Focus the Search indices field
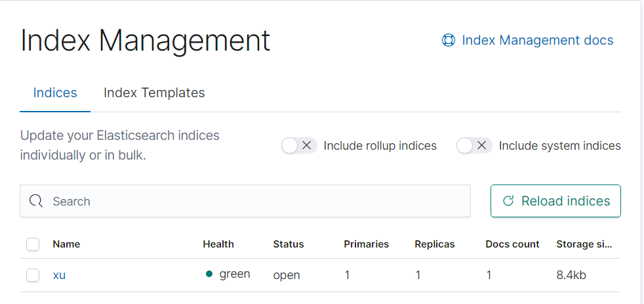This screenshot has width=644, height=304. [x=256, y=201]
